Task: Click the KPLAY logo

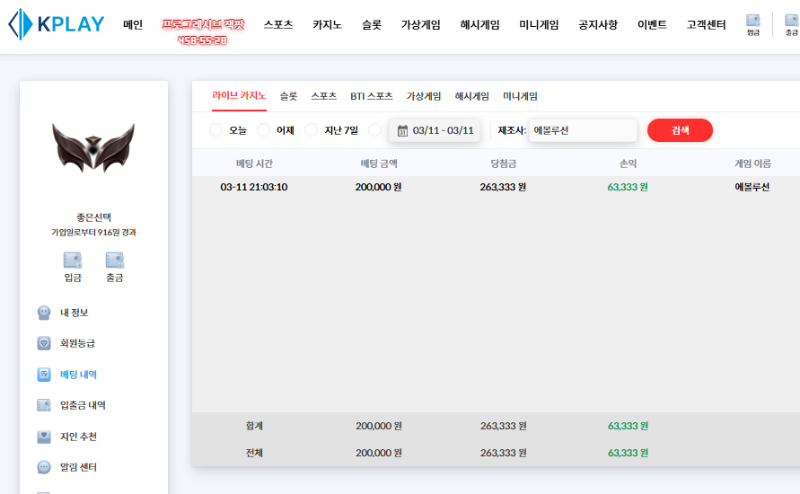Action: (57, 24)
